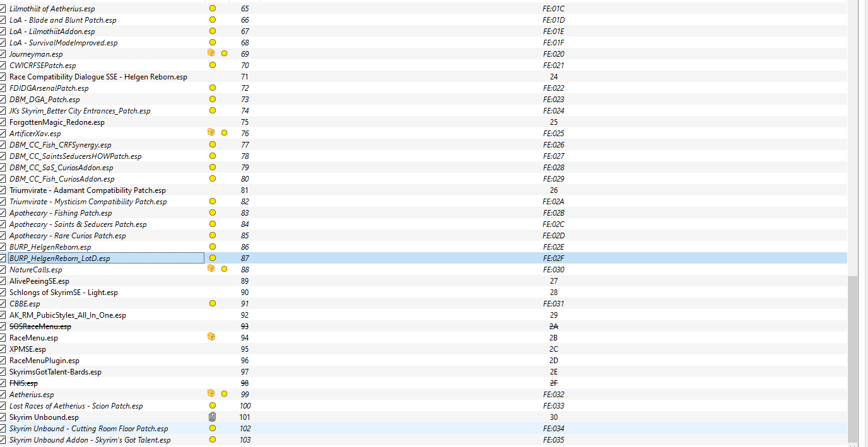The image size is (868, 447).
Task: Click the yellow flag for Lilmothiit of Aetherius.esp
Action: tap(212, 8)
